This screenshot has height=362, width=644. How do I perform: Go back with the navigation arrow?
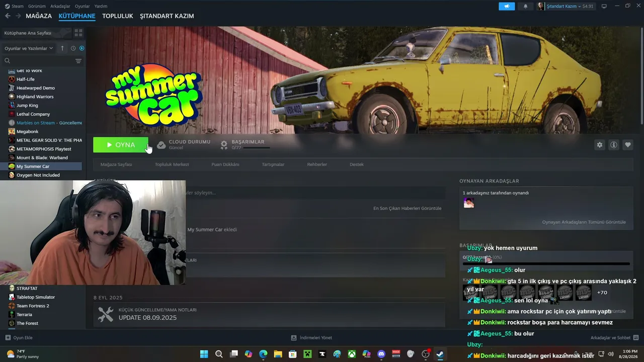pyautogui.click(x=8, y=16)
